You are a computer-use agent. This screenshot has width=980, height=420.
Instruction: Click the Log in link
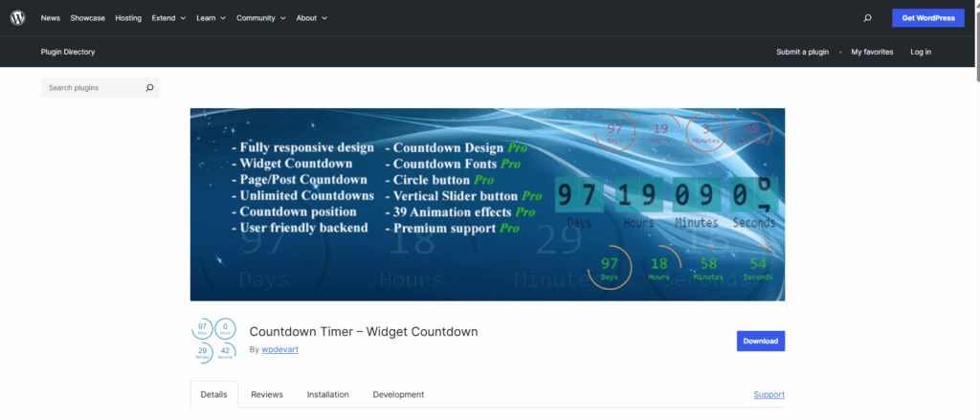921,52
